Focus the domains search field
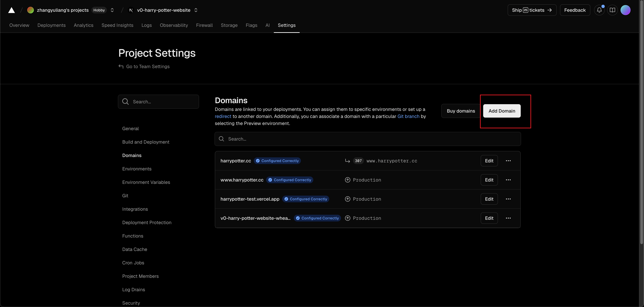The width and height of the screenshot is (644, 307). click(367, 139)
